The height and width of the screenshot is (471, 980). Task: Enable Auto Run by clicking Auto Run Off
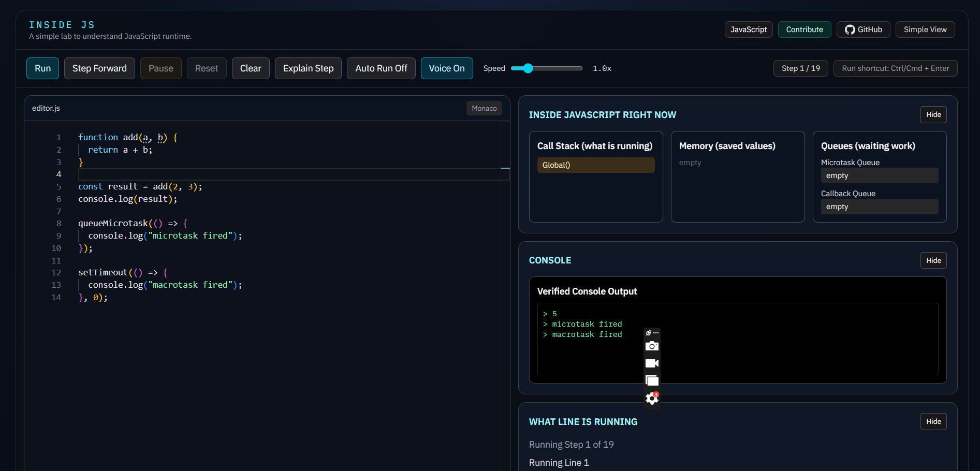point(381,68)
